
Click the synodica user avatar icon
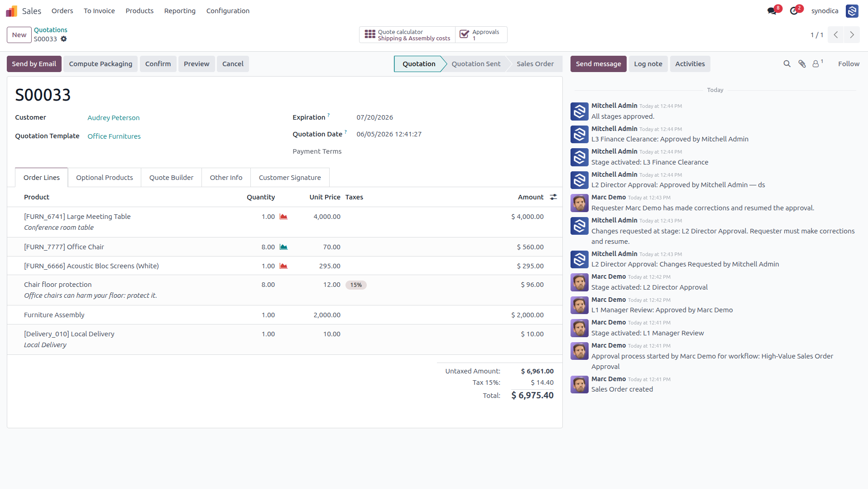(x=852, y=11)
